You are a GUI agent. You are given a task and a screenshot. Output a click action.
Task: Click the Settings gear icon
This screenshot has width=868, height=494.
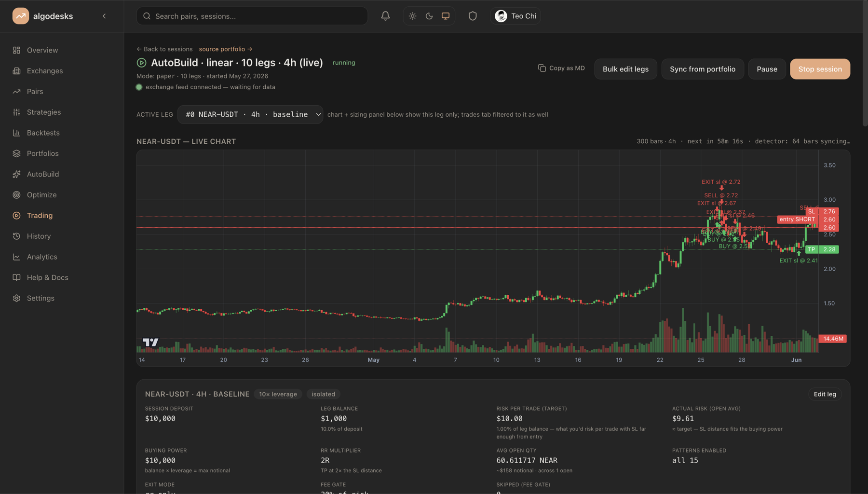pos(16,298)
